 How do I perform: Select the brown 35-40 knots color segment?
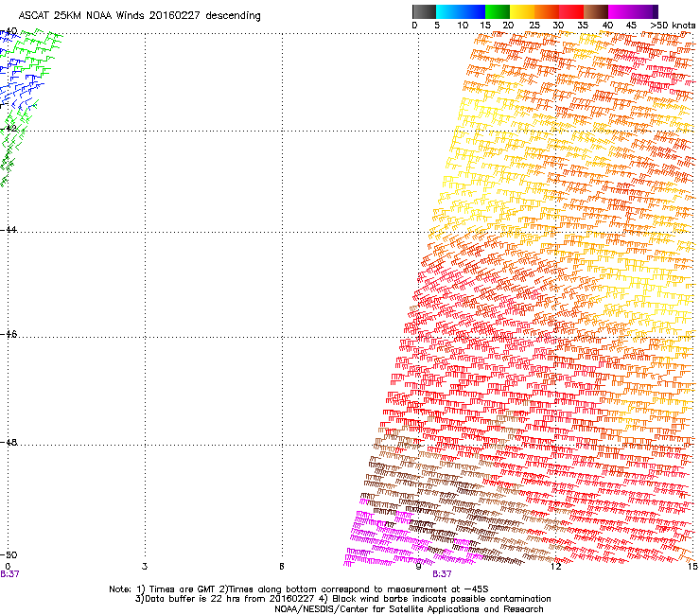(596, 11)
